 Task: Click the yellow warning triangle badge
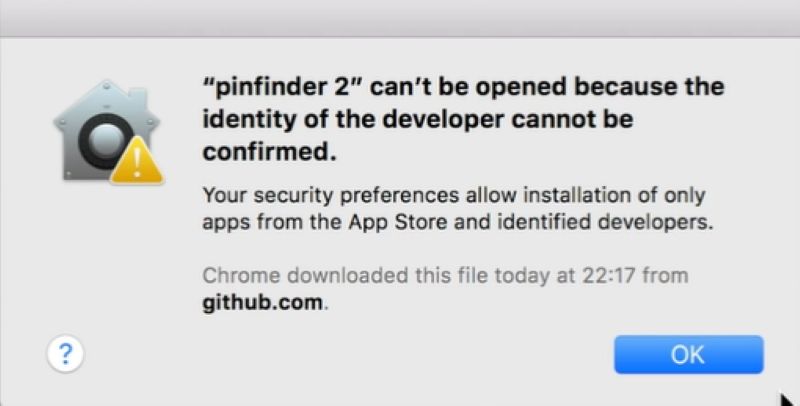138,161
